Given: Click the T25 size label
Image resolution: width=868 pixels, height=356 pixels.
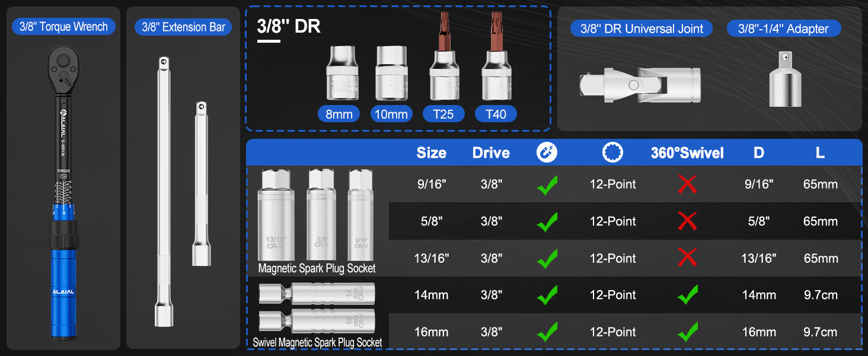Looking at the screenshot, I should 443,114.
